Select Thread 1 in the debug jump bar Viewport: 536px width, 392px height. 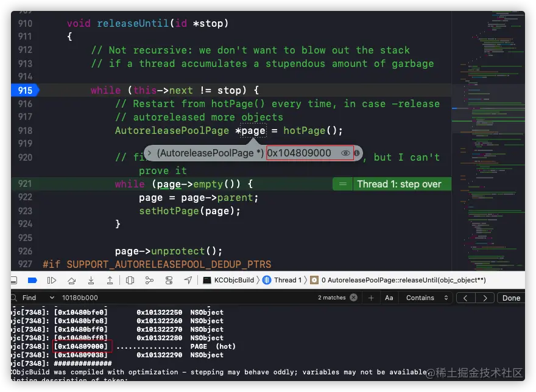click(x=283, y=280)
